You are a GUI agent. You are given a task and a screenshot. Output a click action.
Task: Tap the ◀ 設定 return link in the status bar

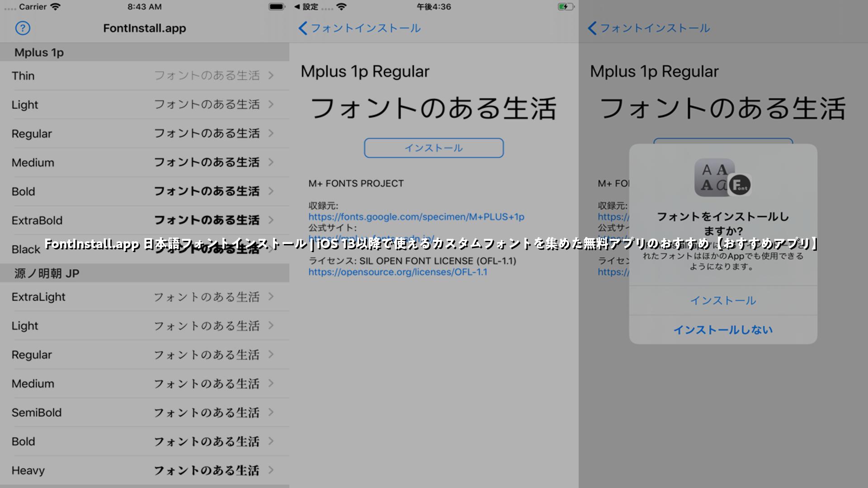point(306,7)
